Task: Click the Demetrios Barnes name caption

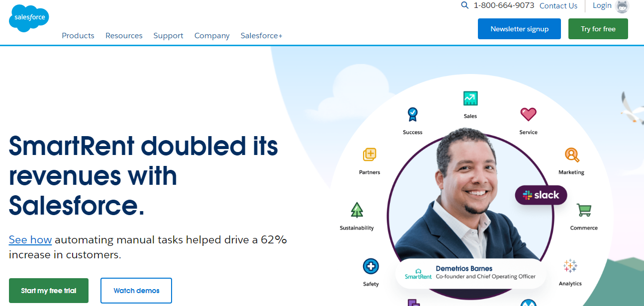Action: (x=464, y=268)
